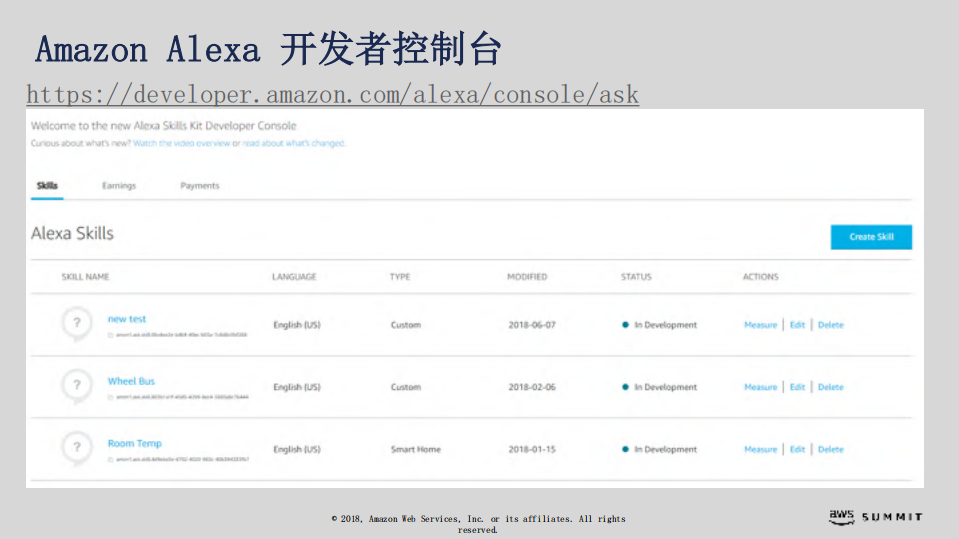Click the Custom type for Wheel Bus
Viewport: 959px width, 539px height.
coord(406,387)
